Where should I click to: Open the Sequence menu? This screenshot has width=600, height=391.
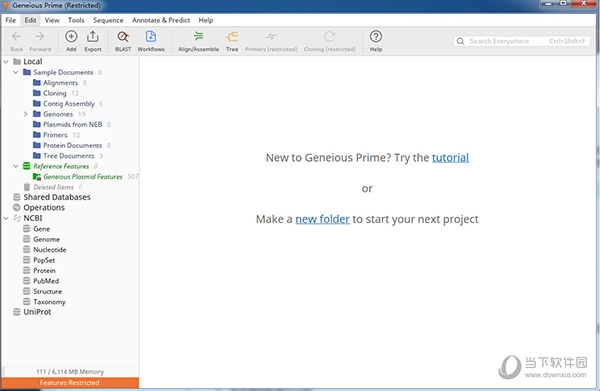coord(108,20)
